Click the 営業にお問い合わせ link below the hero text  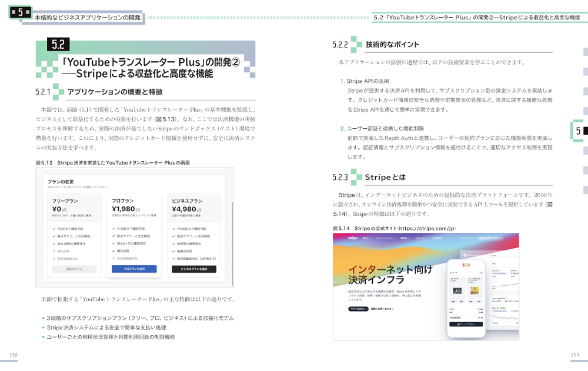click(382, 309)
